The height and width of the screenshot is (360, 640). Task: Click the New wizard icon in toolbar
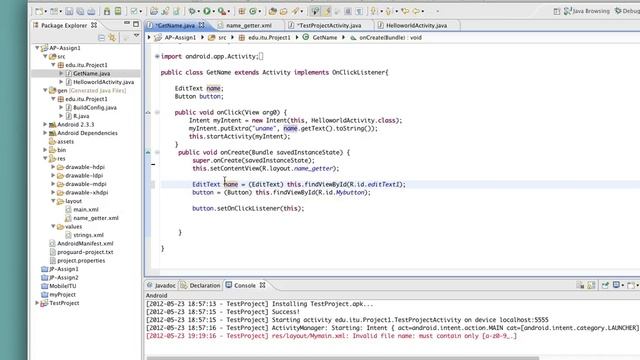[39, 11]
